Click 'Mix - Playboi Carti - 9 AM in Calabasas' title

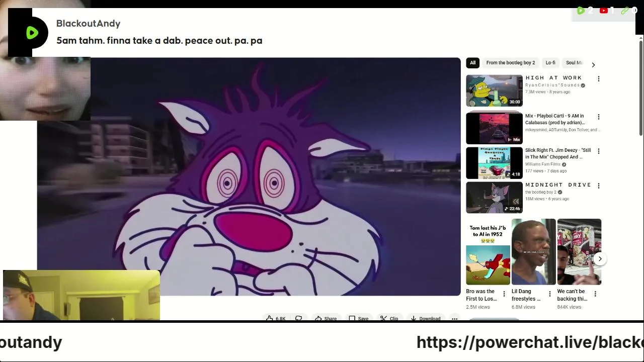tap(555, 119)
